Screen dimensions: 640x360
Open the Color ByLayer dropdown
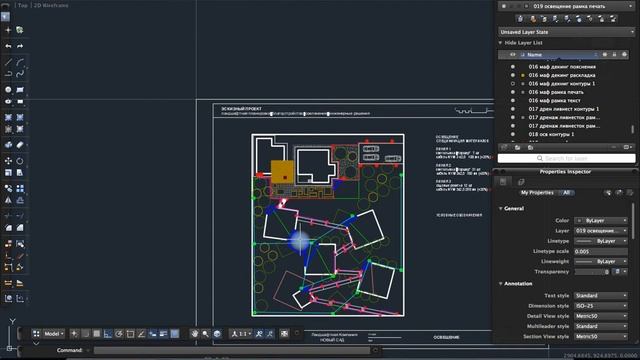pyautogui.click(x=601, y=220)
